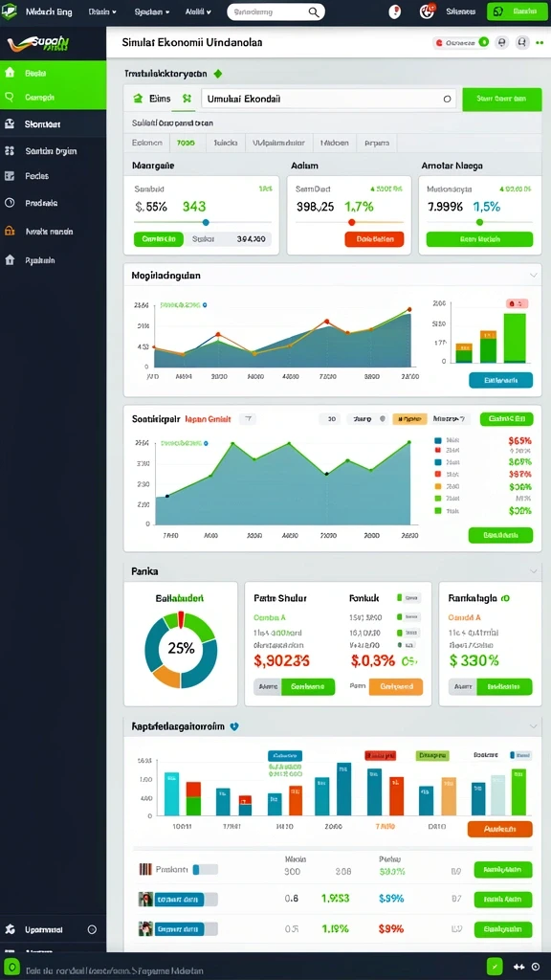Image resolution: width=551 pixels, height=980 pixels.
Task: Click the green button in the Arnotar Naoga card
Action: point(480,238)
